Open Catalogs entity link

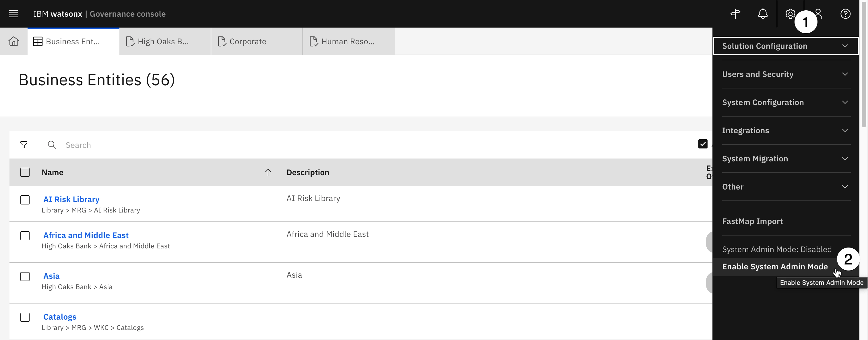[60, 317]
